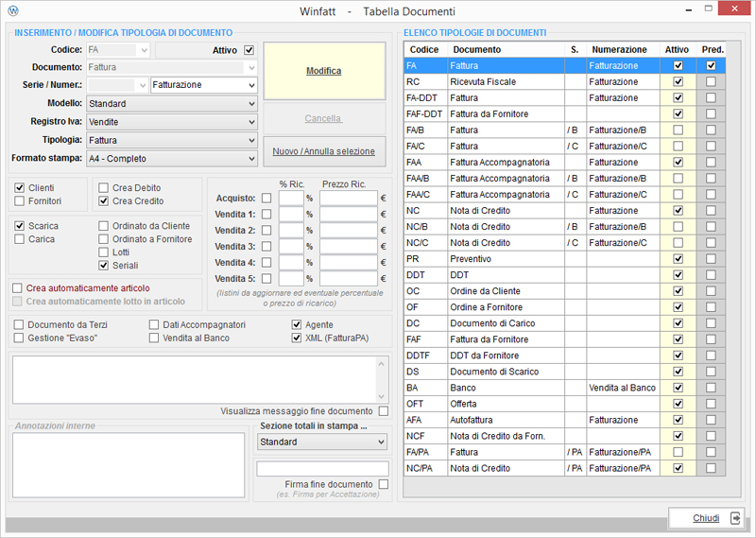Check Gestione "Evaso" option
The image size is (756, 538).
coord(18,338)
